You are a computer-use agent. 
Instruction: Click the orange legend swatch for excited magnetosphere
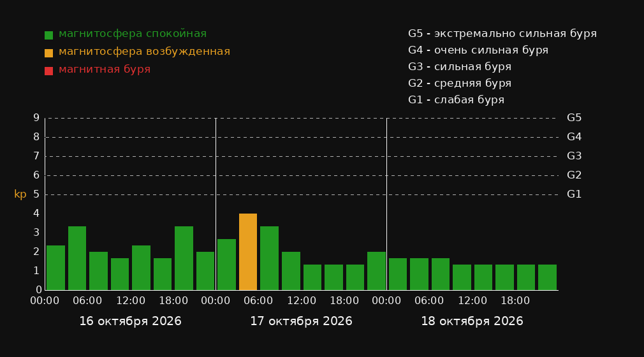tap(48, 53)
